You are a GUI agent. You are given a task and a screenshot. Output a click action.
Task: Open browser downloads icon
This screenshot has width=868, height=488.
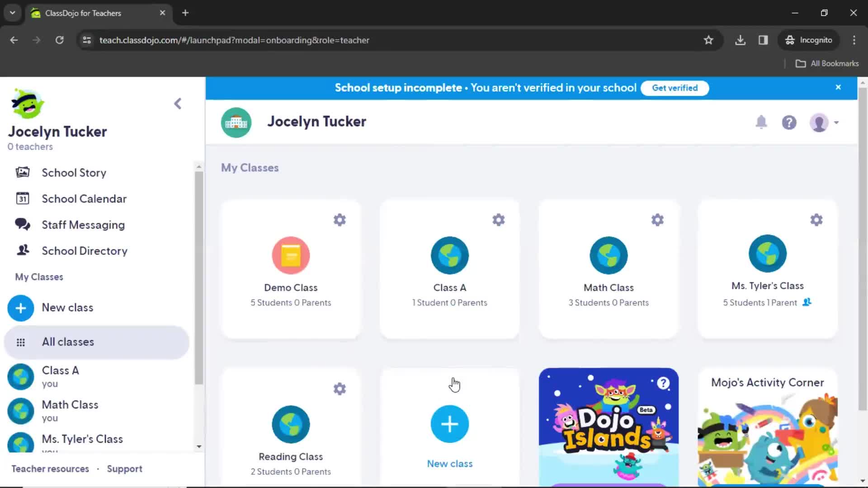coord(740,40)
